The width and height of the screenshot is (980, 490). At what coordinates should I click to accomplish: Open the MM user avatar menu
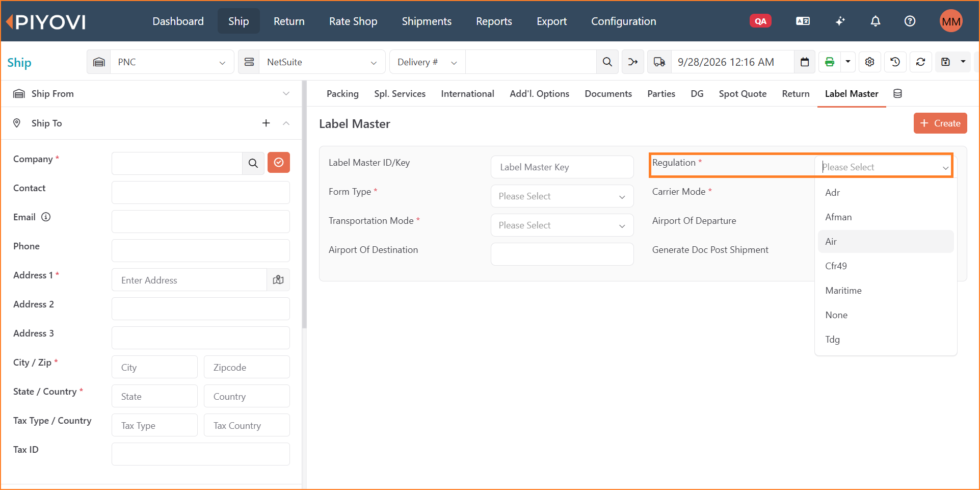pyautogui.click(x=951, y=21)
